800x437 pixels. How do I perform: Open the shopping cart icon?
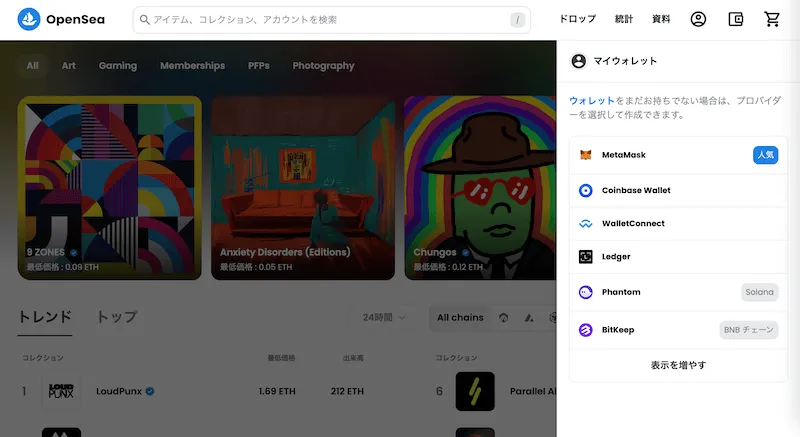(x=772, y=19)
